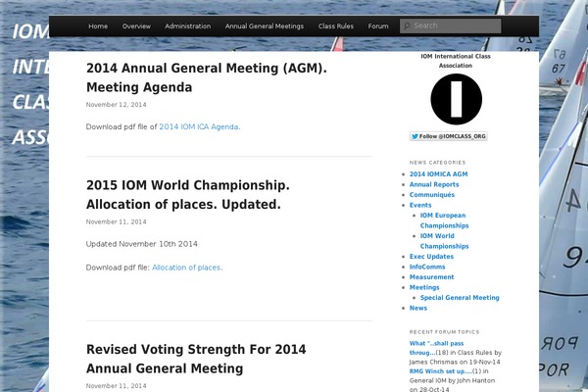This screenshot has height=392, width=588.
Task: Open 2015 IOM World Championship post title
Action: [187, 195]
